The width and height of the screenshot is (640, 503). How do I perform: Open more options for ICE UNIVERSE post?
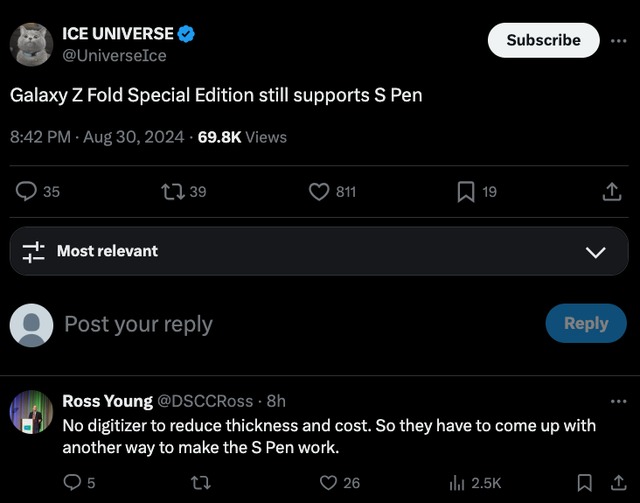[x=619, y=41]
